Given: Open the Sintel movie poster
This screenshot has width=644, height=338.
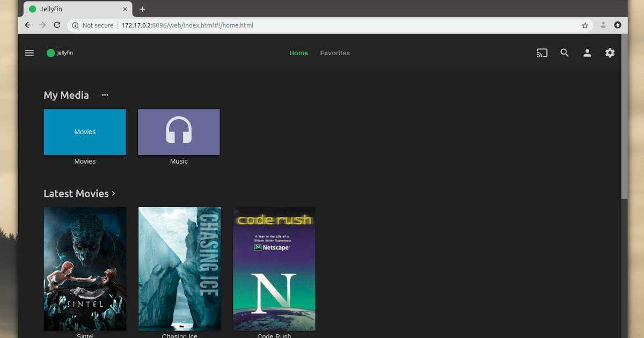Looking at the screenshot, I should pyautogui.click(x=85, y=269).
